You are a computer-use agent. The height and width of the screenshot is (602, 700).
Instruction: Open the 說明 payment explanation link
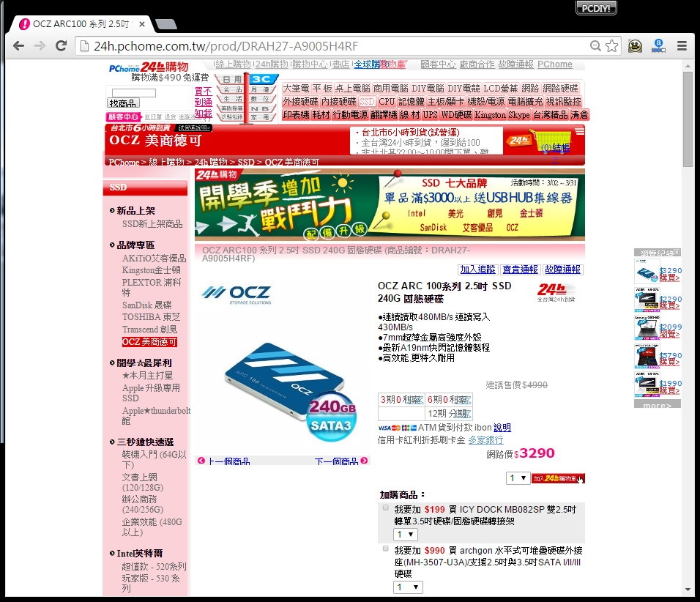click(x=502, y=428)
